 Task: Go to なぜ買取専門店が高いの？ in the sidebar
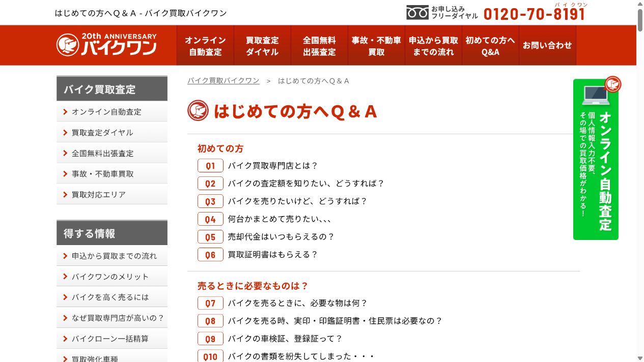(x=112, y=318)
